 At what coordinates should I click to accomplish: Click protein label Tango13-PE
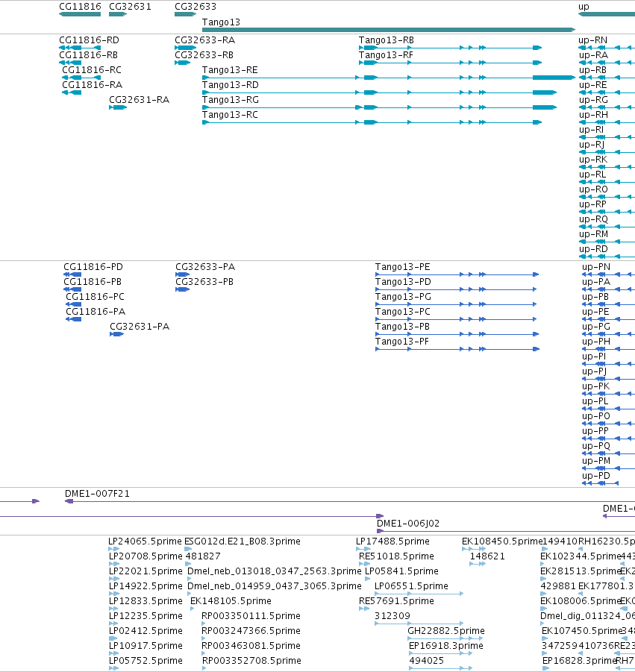point(403,266)
